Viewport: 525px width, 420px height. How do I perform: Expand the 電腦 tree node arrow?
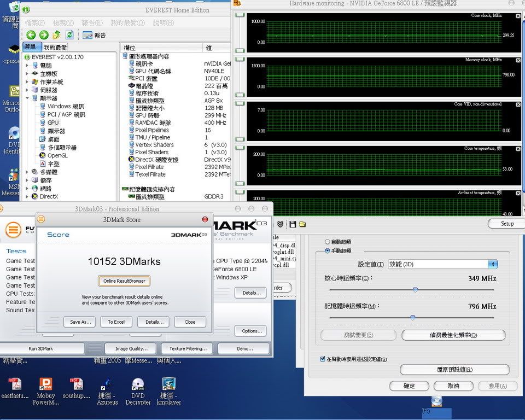[27, 65]
